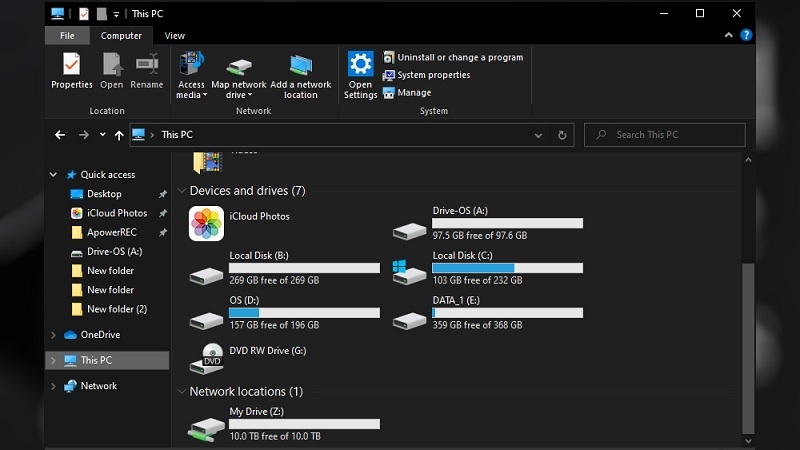Viewport: 800px width, 450px height.
Task: Go up one level with the up arrow
Action: [119, 135]
